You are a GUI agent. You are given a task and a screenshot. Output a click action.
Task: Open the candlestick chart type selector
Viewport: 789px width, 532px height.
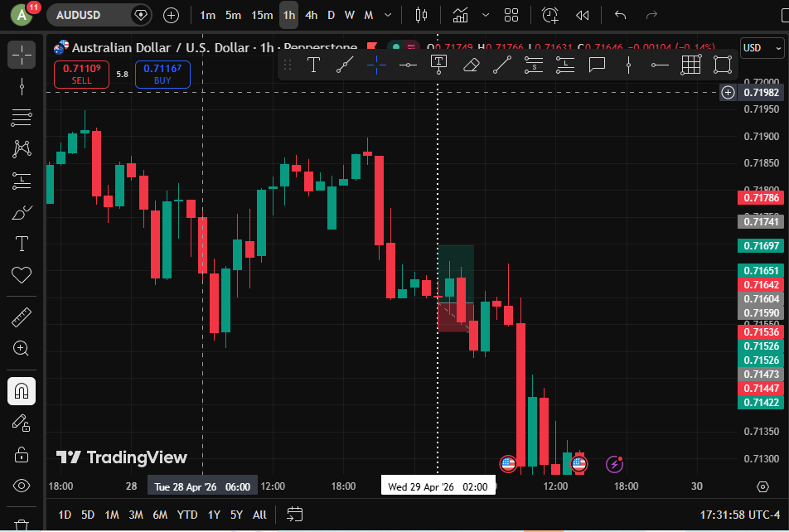(421, 15)
